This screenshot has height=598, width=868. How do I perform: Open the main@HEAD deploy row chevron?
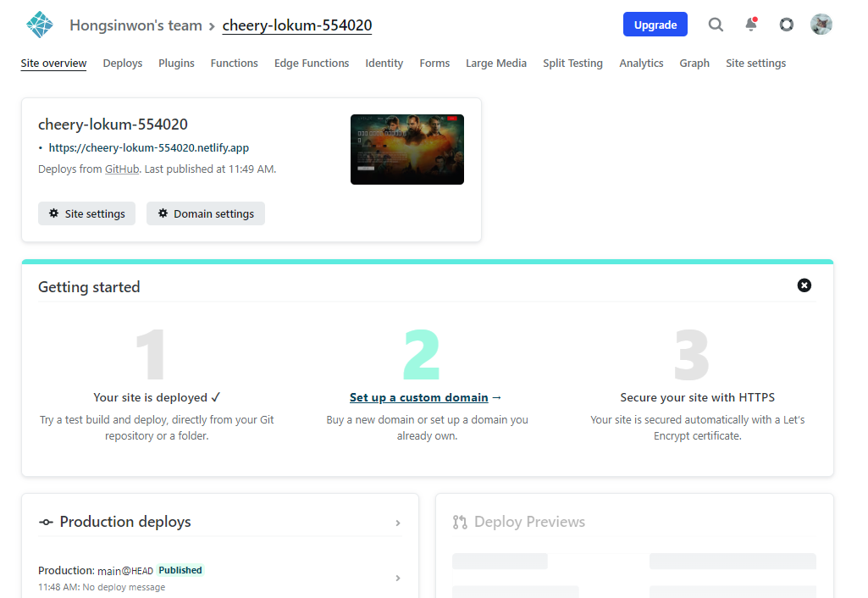click(x=398, y=578)
